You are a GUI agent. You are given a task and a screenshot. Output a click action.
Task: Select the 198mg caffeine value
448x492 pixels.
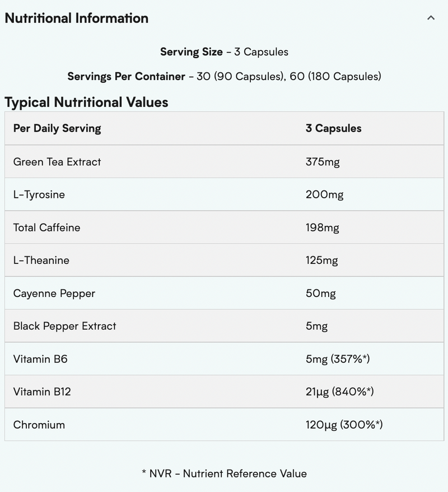[x=322, y=228]
